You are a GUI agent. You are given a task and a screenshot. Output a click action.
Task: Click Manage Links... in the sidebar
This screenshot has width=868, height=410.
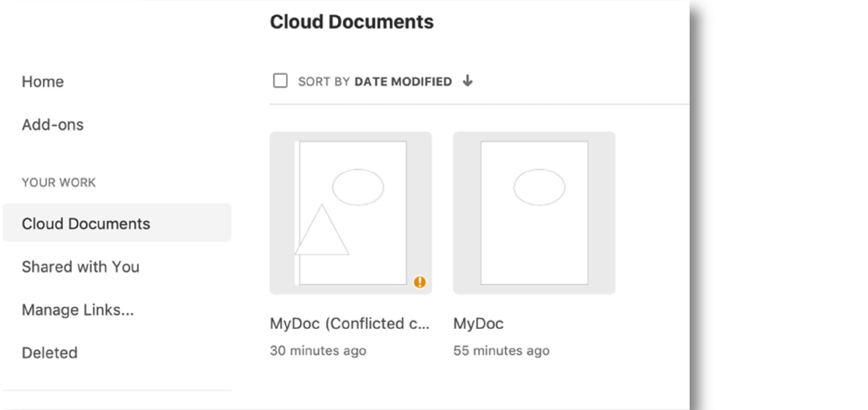pyautogui.click(x=78, y=310)
